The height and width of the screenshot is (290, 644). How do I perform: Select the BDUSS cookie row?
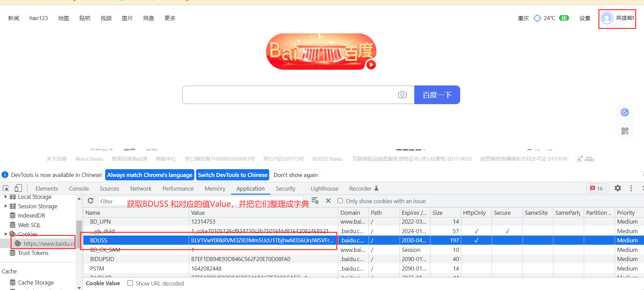tap(364, 240)
